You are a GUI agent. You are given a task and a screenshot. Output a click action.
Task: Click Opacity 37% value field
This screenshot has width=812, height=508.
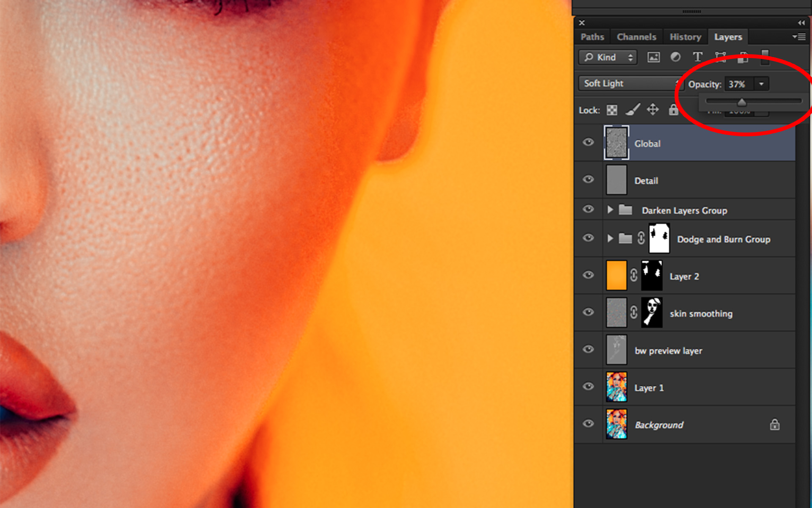click(x=739, y=84)
